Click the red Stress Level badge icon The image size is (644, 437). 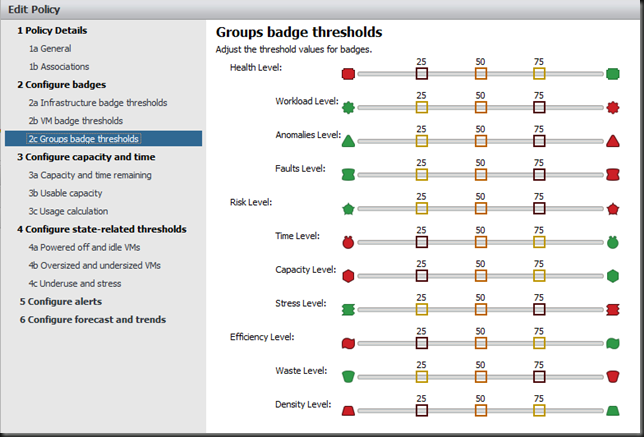[x=613, y=310]
